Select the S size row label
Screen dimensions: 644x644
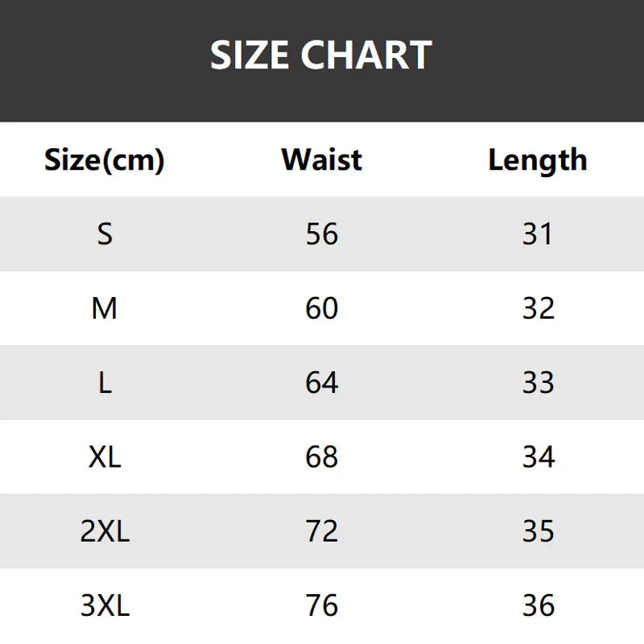[x=105, y=234]
